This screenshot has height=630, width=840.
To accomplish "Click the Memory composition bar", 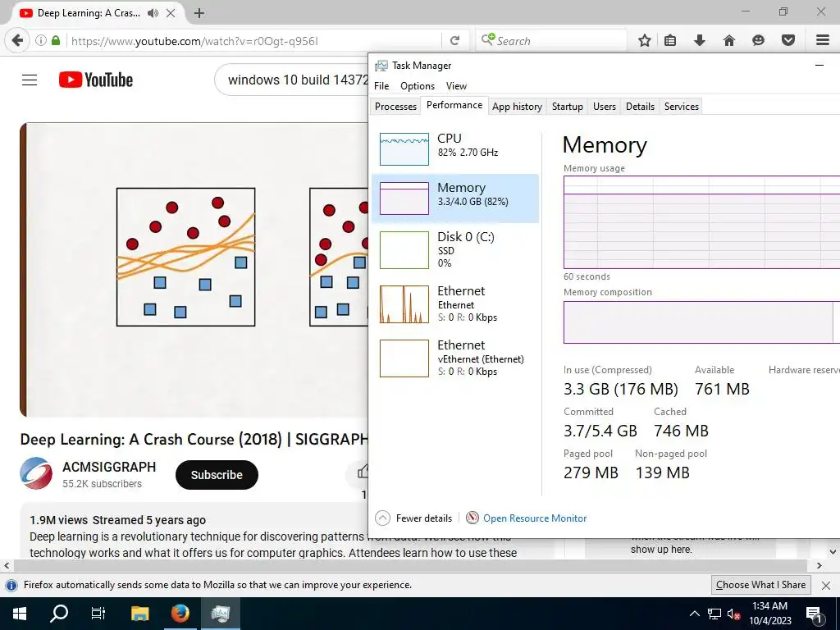I will click(702, 322).
